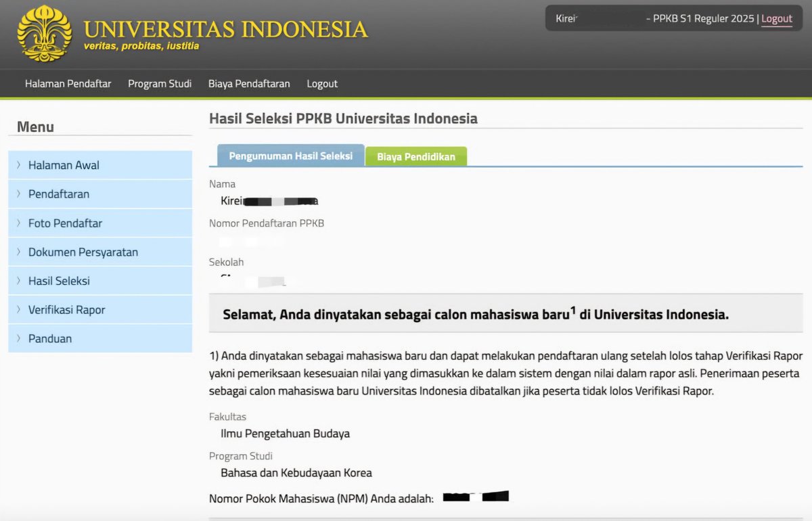Viewport: 812px width, 521px height.
Task: Click the Nomor Pendaftaran PPKB label
Action: [267, 223]
